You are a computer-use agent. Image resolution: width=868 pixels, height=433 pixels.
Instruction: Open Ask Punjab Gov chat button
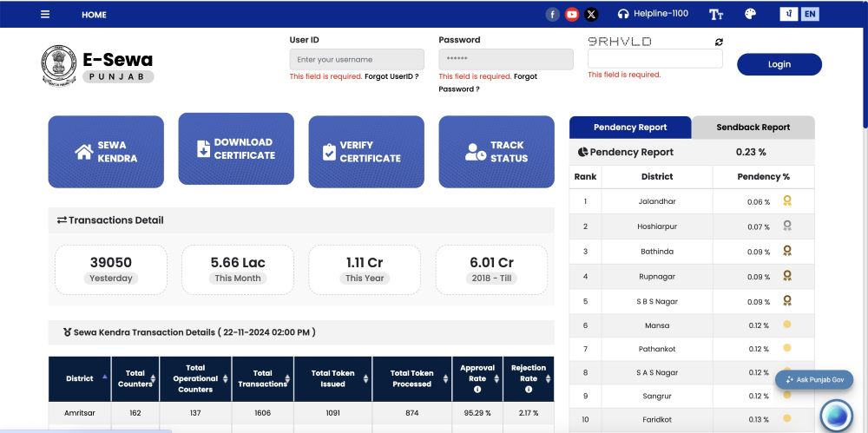[814, 380]
